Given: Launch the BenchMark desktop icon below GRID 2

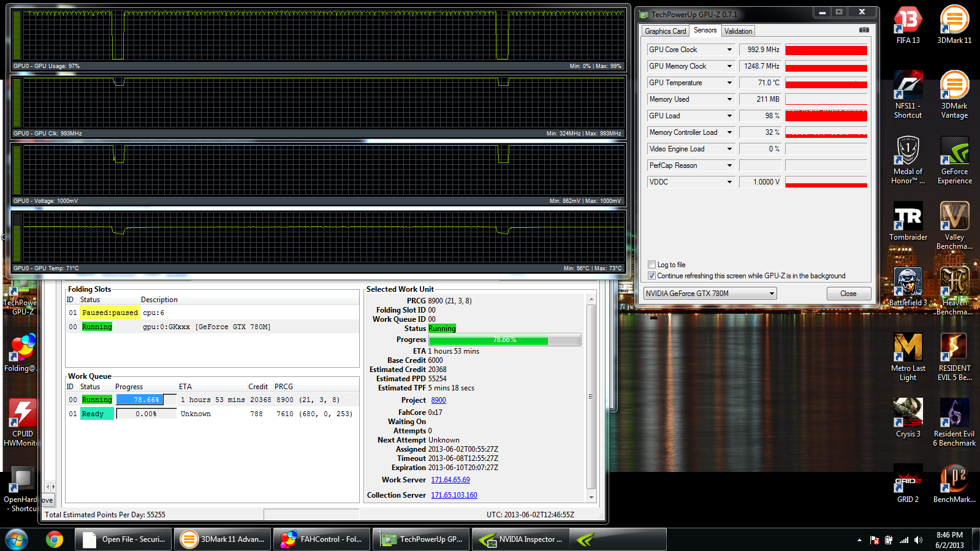Looking at the screenshot, I should point(954,484).
